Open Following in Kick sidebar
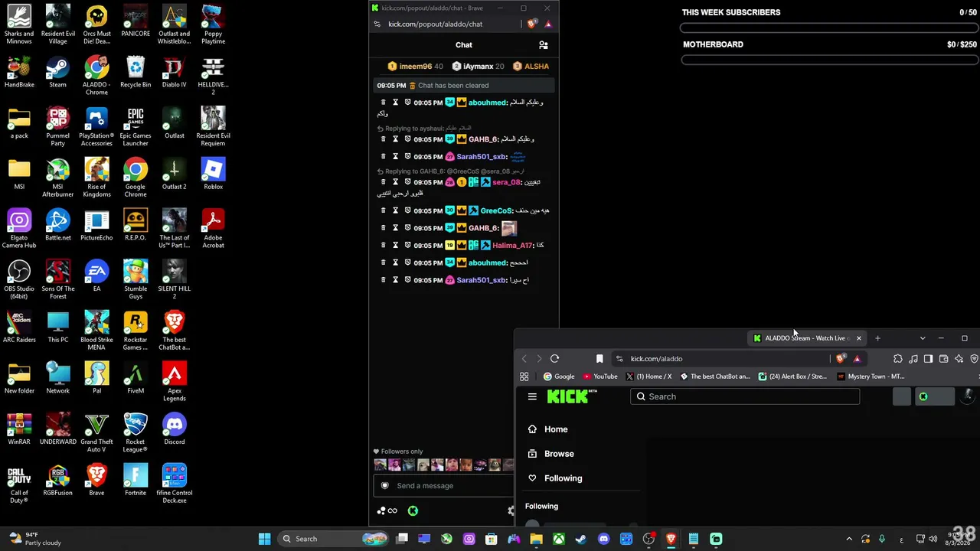Viewport: 980px width, 551px height. pyautogui.click(x=563, y=478)
